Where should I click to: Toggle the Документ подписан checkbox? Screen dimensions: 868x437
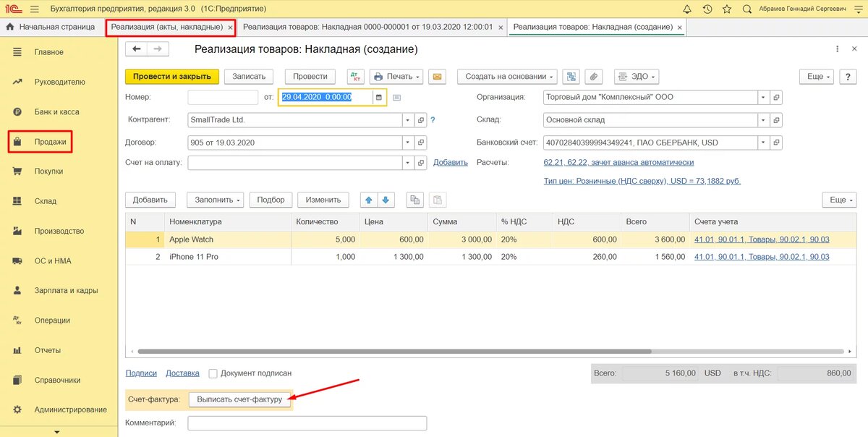pos(213,373)
